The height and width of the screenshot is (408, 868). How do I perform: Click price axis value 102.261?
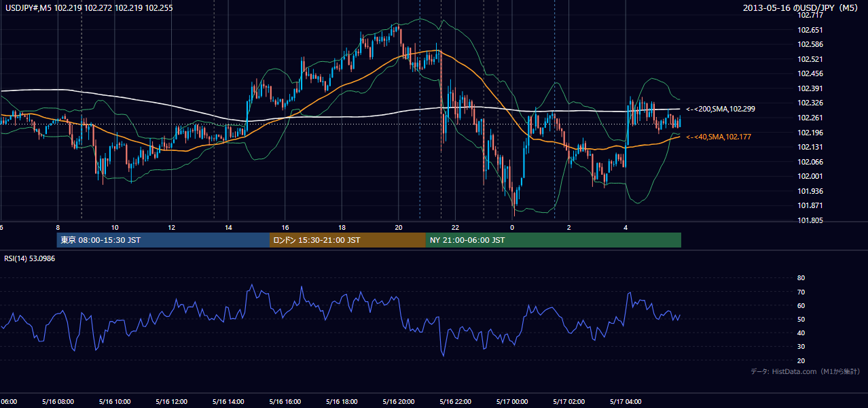810,118
